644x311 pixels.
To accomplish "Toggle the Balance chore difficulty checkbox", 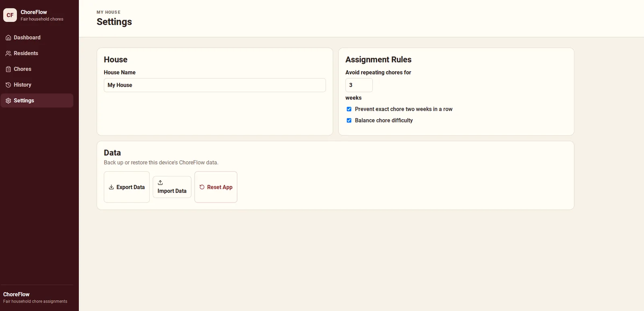I will coord(349,120).
